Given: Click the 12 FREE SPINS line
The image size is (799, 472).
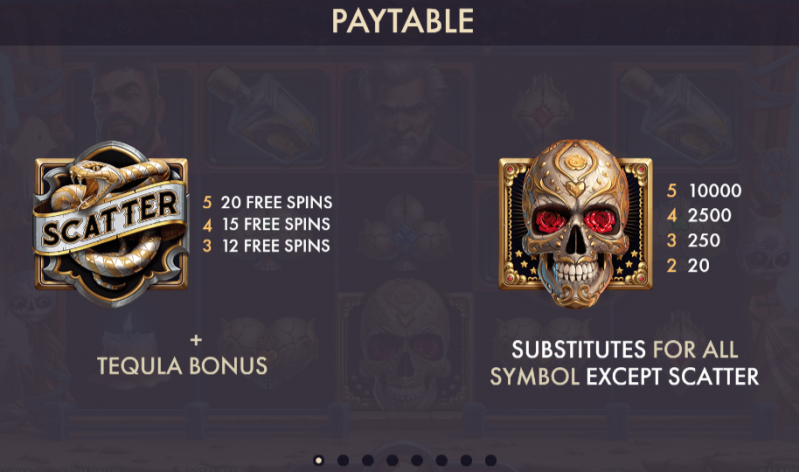Looking at the screenshot, I should 267,246.
